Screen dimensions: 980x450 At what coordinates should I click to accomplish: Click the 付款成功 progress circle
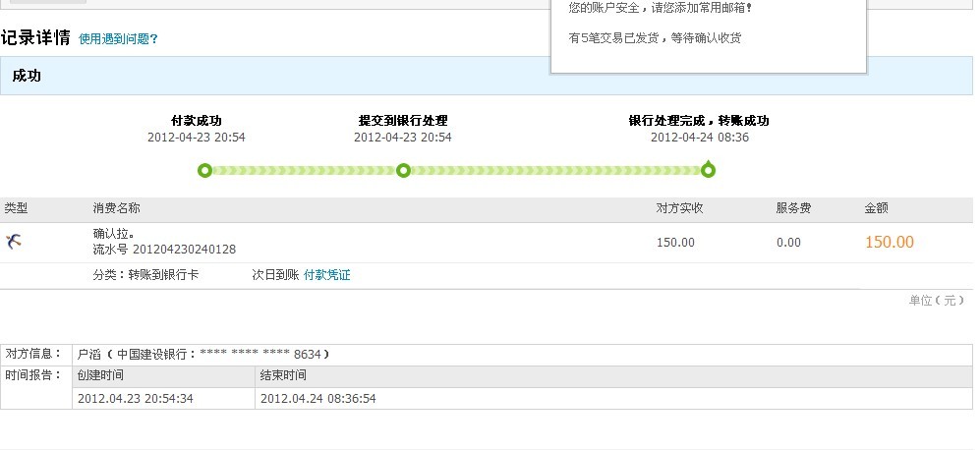pyautogui.click(x=204, y=171)
